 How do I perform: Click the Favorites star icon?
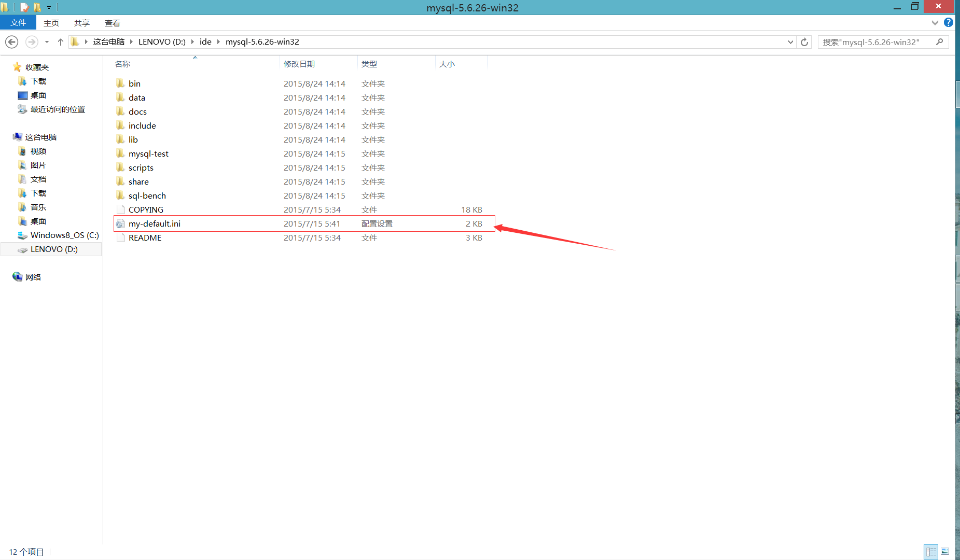[x=17, y=67]
